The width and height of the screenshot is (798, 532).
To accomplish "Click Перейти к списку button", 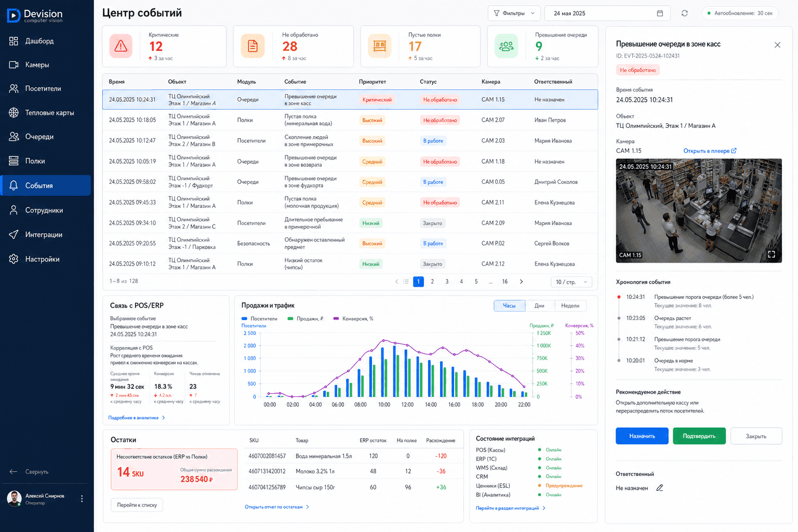I will coord(137,505).
